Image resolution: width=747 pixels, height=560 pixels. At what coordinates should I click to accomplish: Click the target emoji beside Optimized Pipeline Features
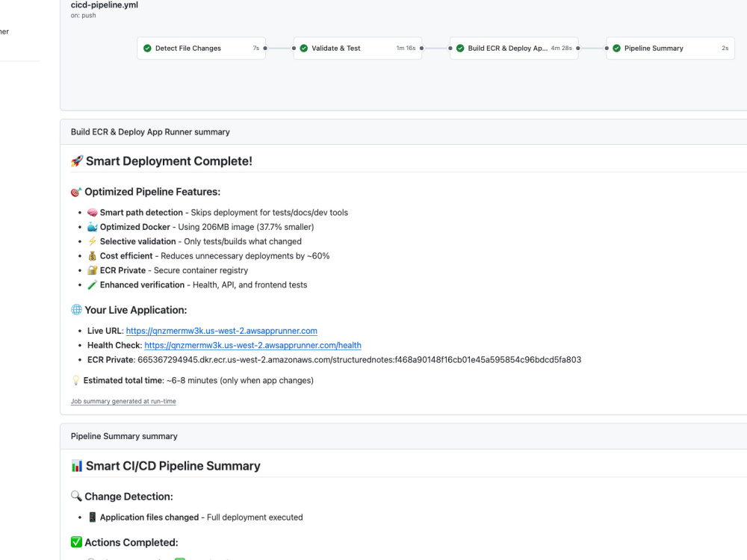(x=76, y=192)
